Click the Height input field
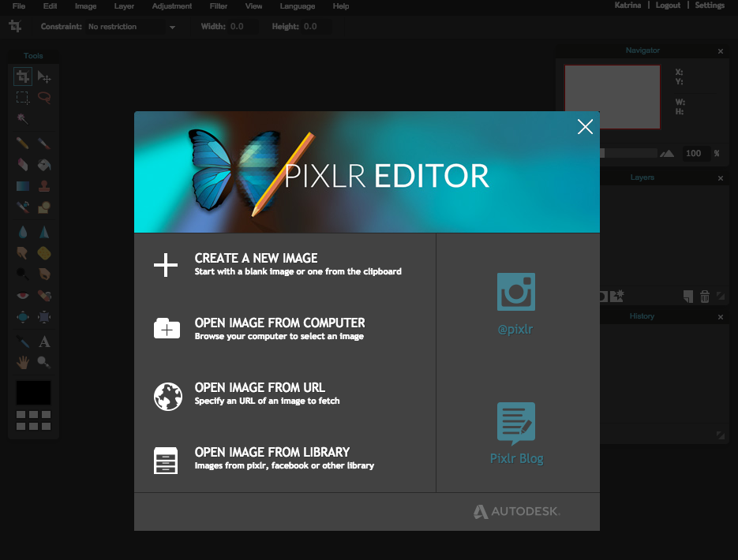The image size is (738, 560). 317,27
